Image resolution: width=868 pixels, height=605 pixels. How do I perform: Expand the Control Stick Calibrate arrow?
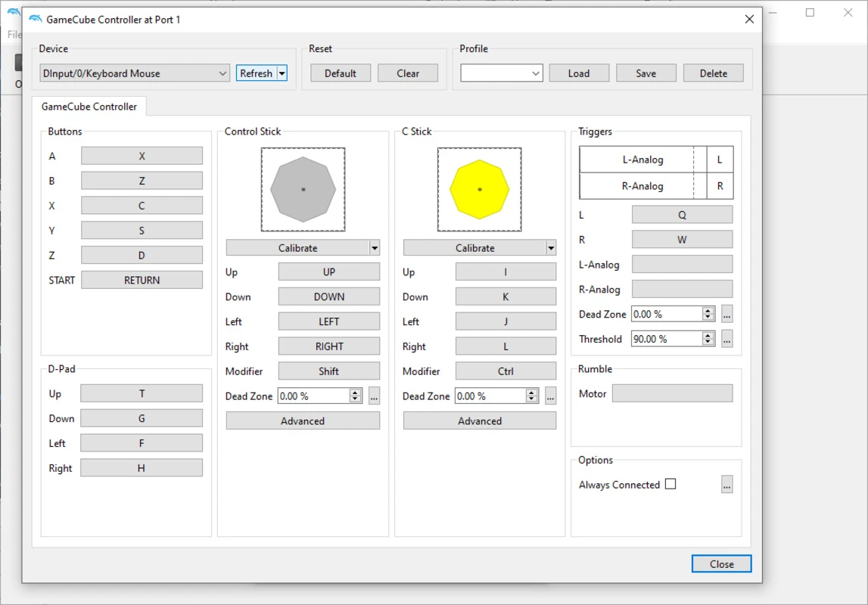(x=374, y=248)
